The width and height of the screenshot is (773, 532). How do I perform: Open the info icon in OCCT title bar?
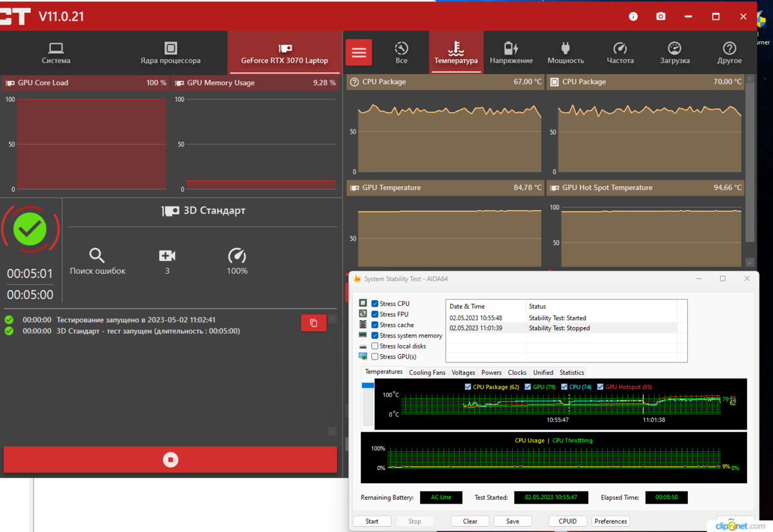(633, 16)
